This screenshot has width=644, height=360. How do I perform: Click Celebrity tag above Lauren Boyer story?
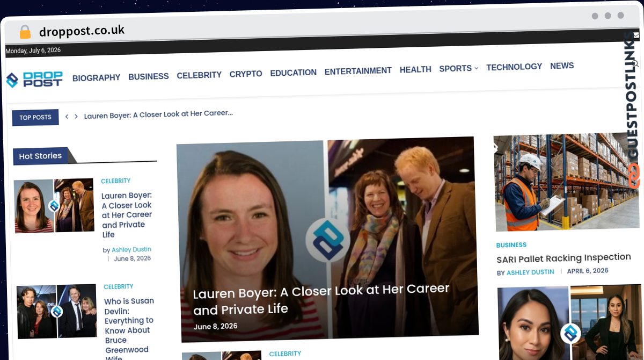point(116,181)
